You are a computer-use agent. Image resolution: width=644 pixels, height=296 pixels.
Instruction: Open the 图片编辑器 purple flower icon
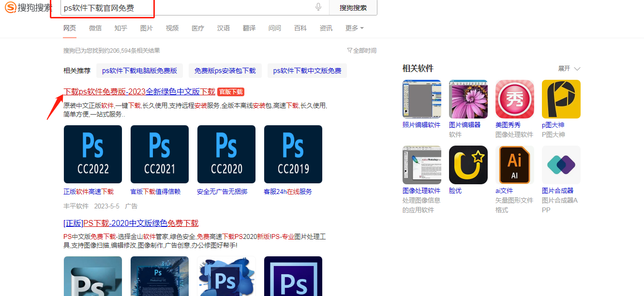pyautogui.click(x=468, y=99)
